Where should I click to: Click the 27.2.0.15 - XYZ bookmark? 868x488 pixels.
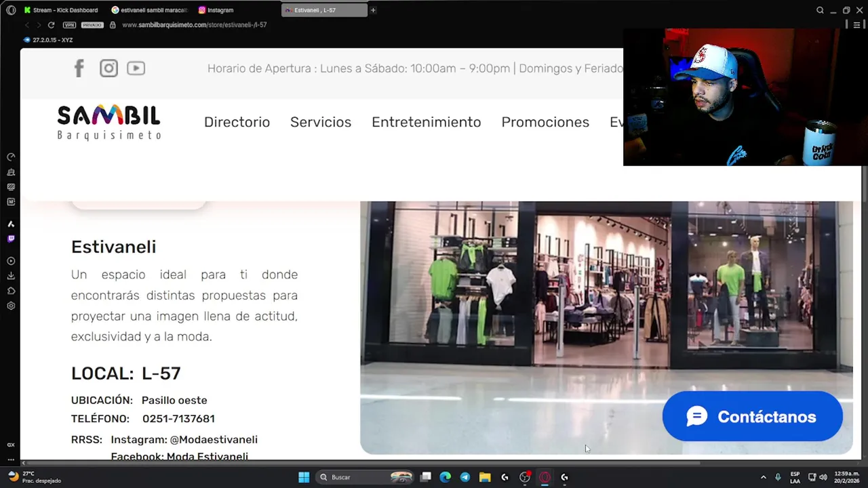[48, 40]
